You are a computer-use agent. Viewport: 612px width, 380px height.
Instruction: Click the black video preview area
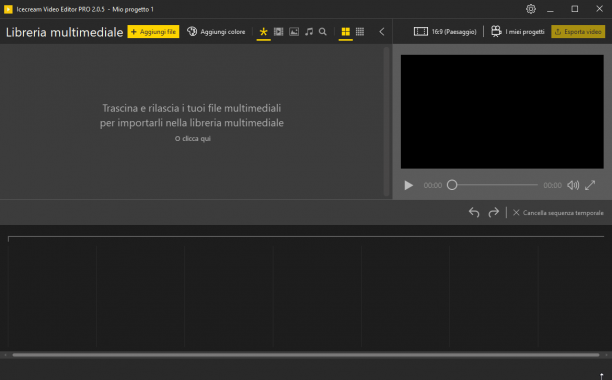(502, 112)
